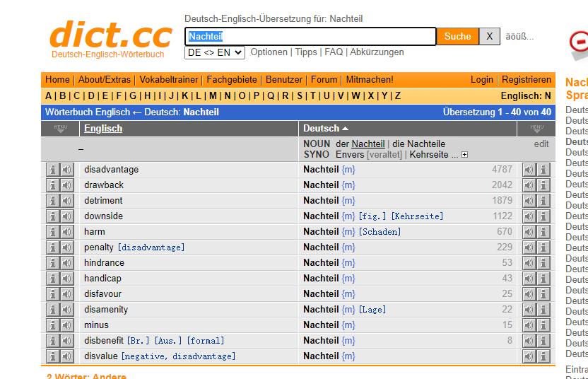Screen dimensions: 588x379
Task: Go to Vokabeltrainer
Action: [x=169, y=80]
